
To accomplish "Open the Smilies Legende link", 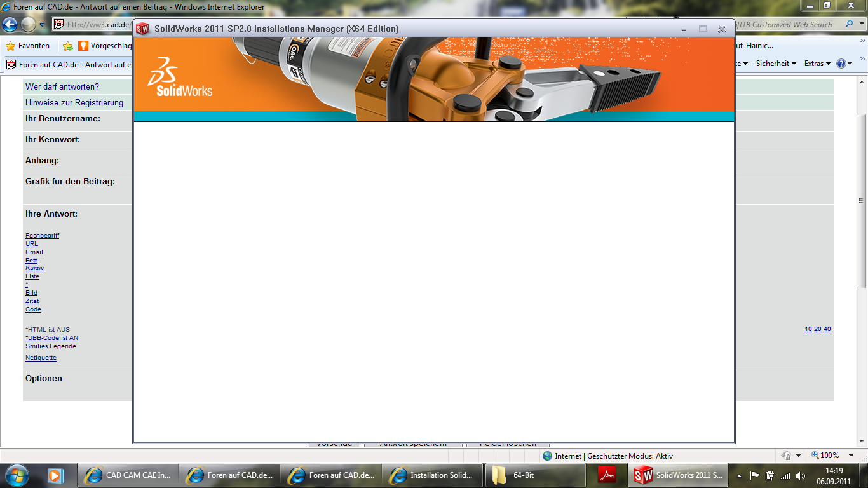I will (51, 346).
